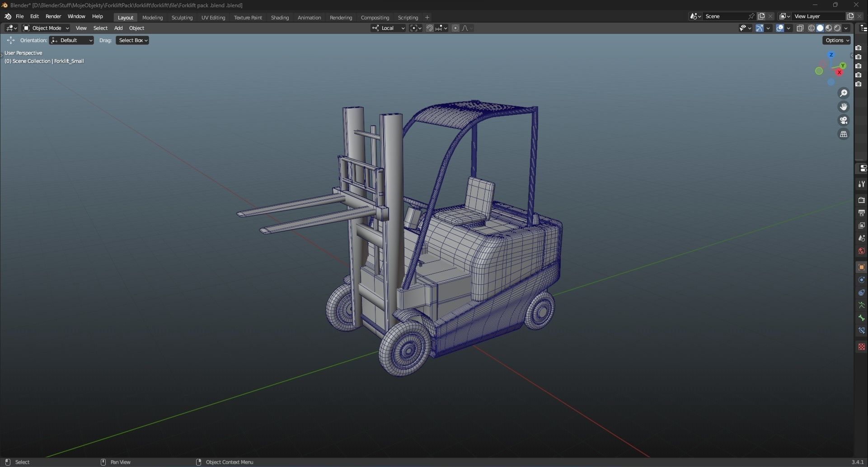Open the Scene properties tab

[862, 238]
